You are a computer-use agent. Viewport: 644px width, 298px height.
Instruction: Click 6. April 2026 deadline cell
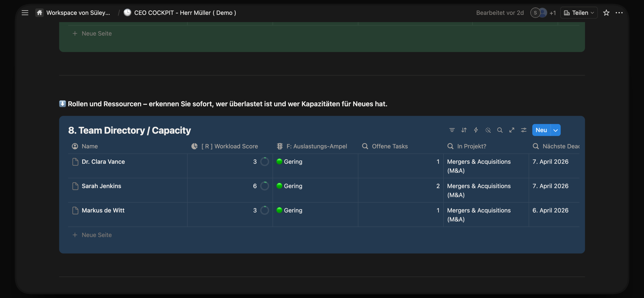point(550,210)
